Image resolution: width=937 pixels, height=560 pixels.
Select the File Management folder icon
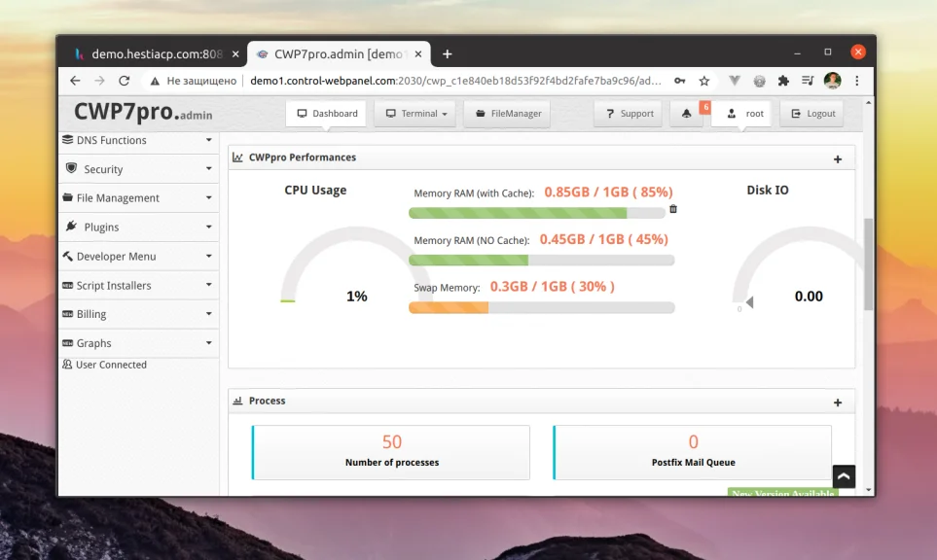(67, 197)
